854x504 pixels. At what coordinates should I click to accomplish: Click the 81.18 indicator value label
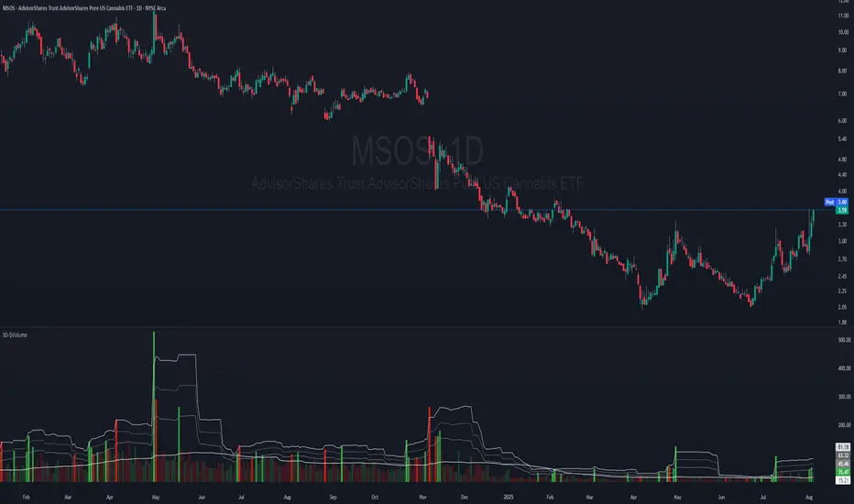point(843,447)
